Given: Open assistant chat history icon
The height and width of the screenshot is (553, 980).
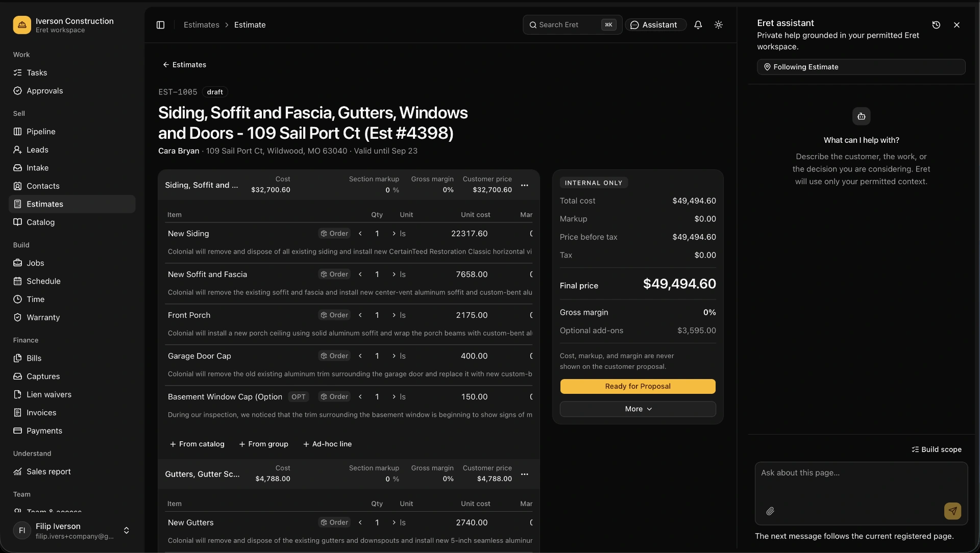Looking at the screenshot, I should pyautogui.click(x=936, y=25).
